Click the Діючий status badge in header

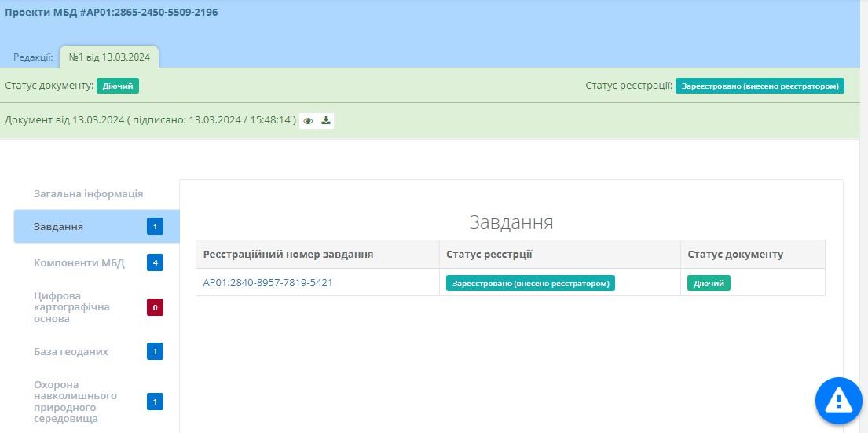tap(118, 86)
